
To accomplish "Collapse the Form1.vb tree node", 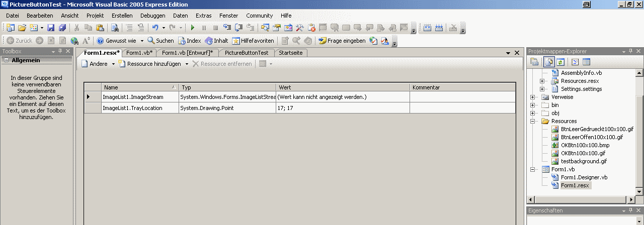I will (x=533, y=169).
